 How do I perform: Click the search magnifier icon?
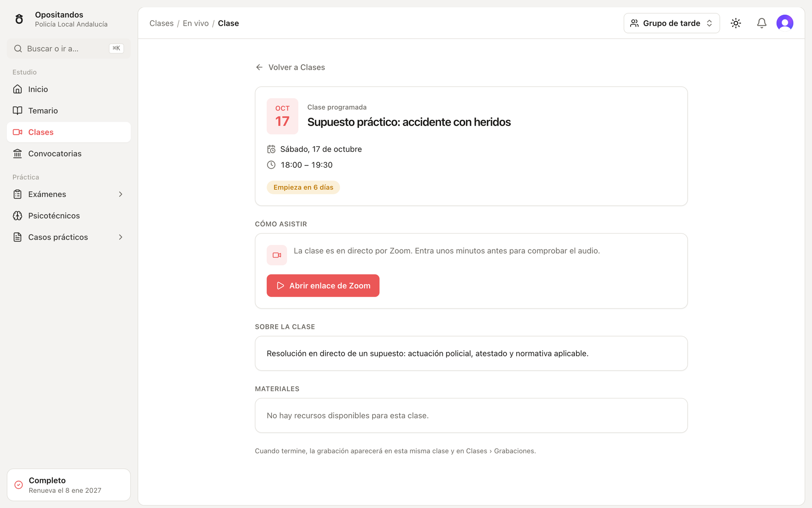click(18, 49)
